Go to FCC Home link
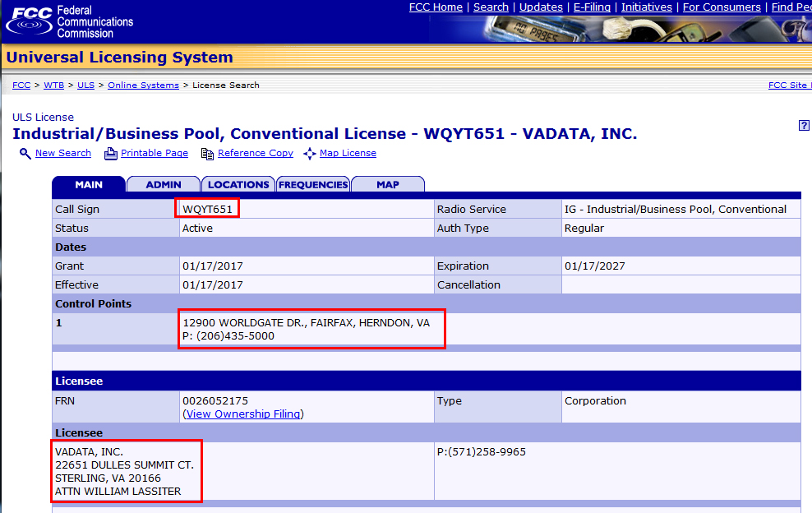812x513 pixels. 436,7
